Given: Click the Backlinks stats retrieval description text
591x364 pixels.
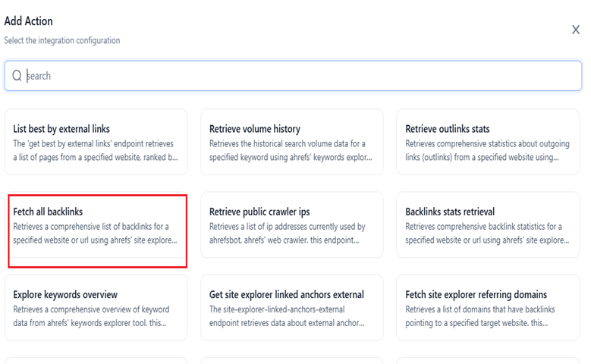Looking at the screenshot, I should pos(487,234).
